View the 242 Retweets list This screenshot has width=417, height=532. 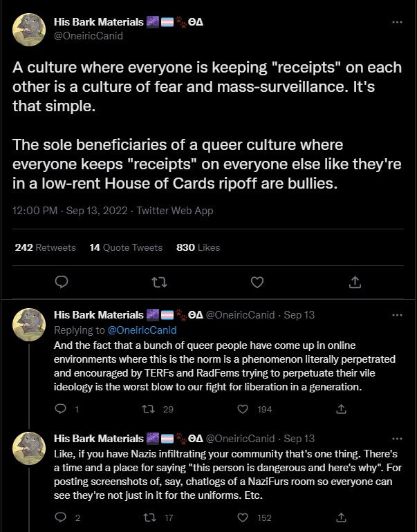click(45, 247)
